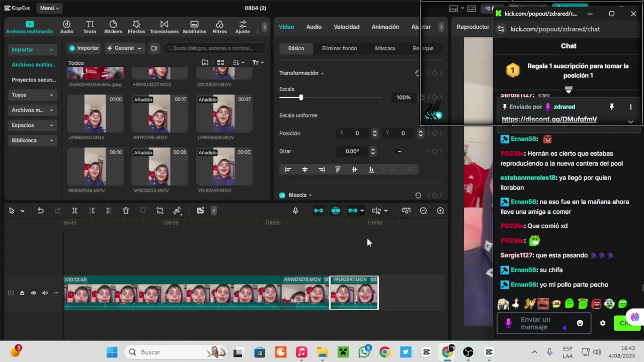Zoom out the timeline
The image size is (644, 362).
(423, 211)
